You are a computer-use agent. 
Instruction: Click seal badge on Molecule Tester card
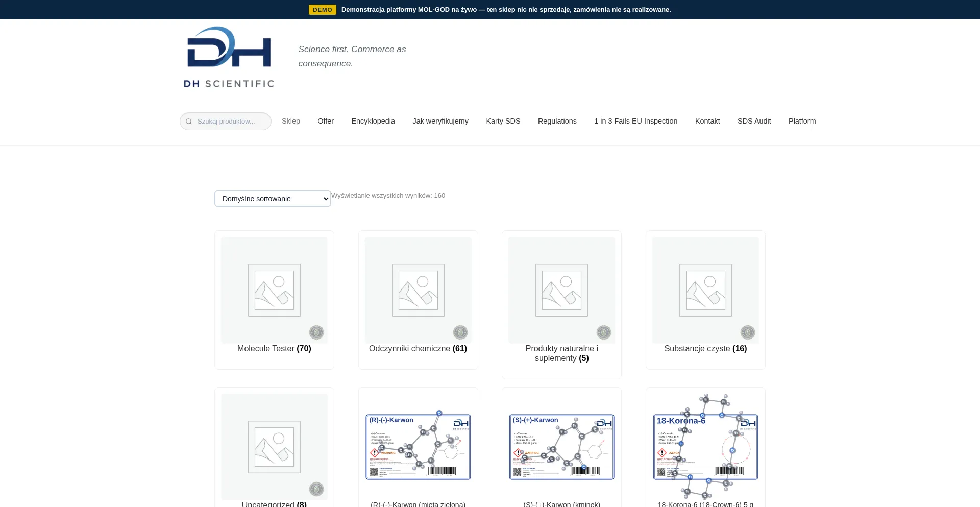pyautogui.click(x=316, y=332)
